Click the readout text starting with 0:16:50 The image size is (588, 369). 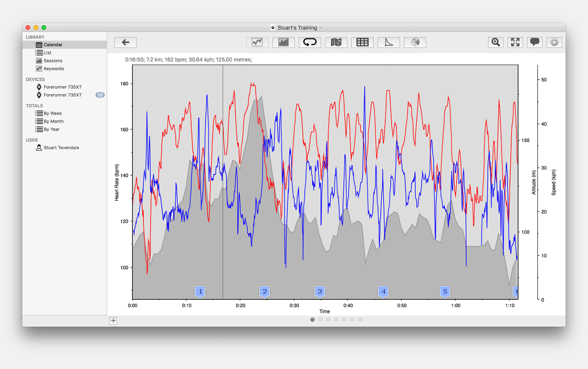click(188, 60)
